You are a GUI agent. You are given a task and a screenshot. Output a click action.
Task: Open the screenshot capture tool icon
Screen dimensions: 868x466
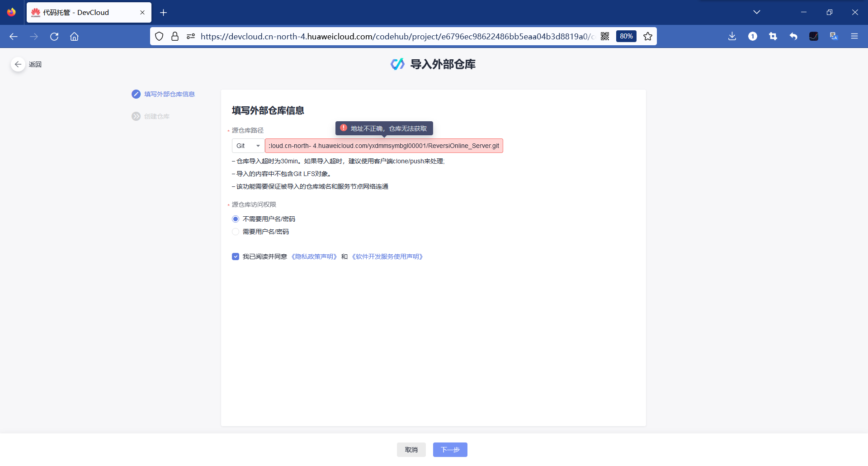tap(773, 36)
